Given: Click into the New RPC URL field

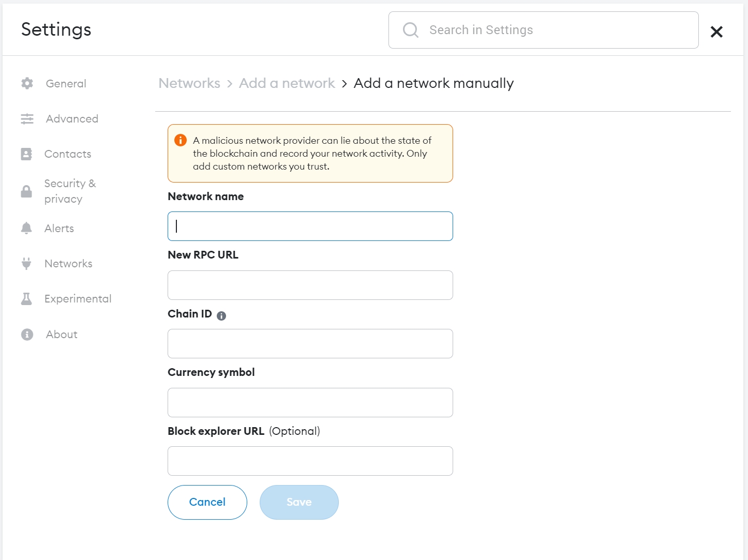Looking at the screenshot, I should click(x=310, y=285).
